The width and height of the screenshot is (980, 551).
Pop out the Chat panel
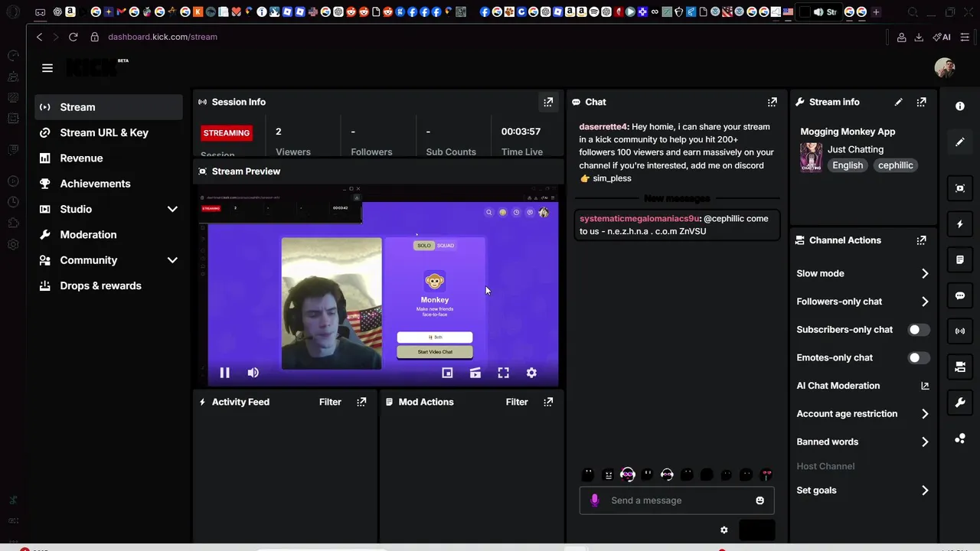[773, 102]
